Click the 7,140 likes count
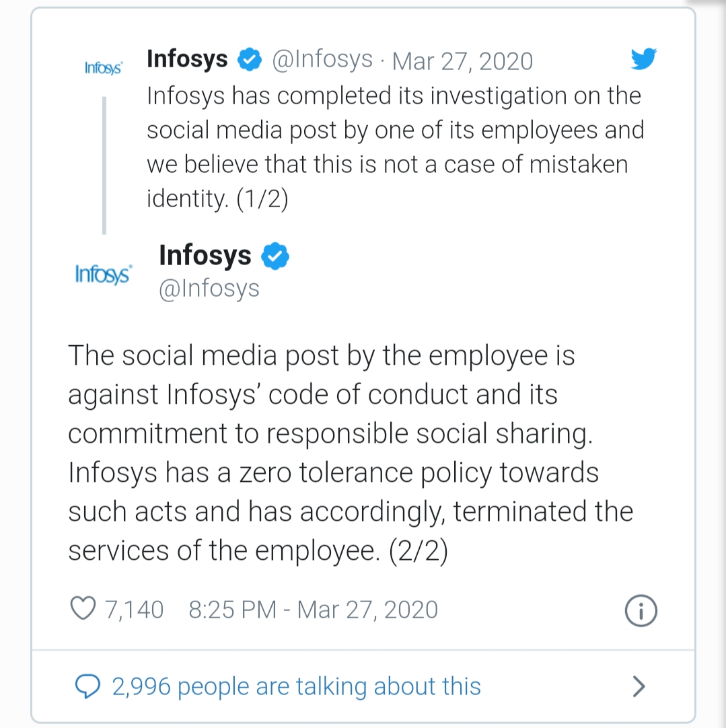Image resolution: width=726 pixels, height=728 pixels. 134,610
